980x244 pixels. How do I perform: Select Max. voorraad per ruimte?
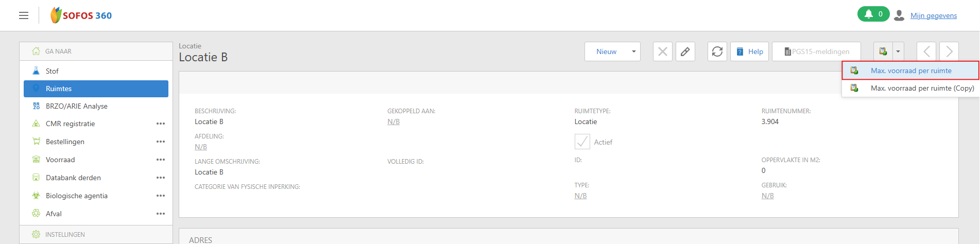(910, 71)
